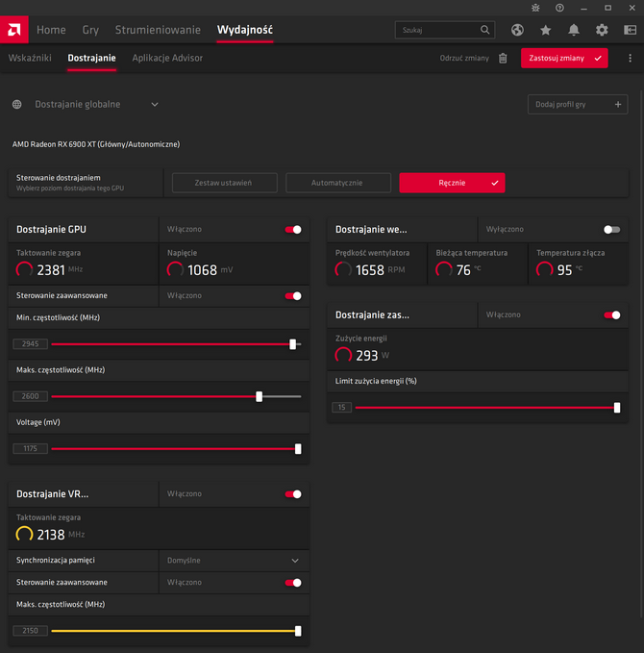Click the 2600 max frequency value box
The height and width of the screenshot is (653, 644).
[x=30, y=396]
